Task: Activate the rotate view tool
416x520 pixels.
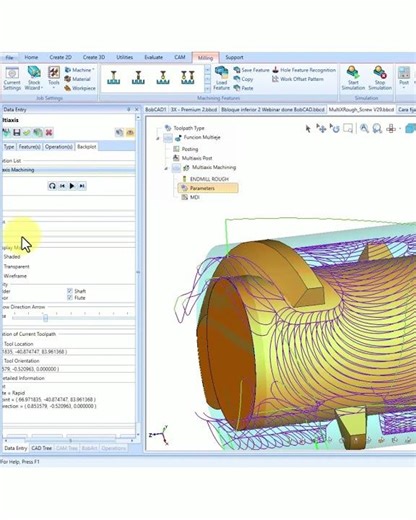Action: [334, 128]
